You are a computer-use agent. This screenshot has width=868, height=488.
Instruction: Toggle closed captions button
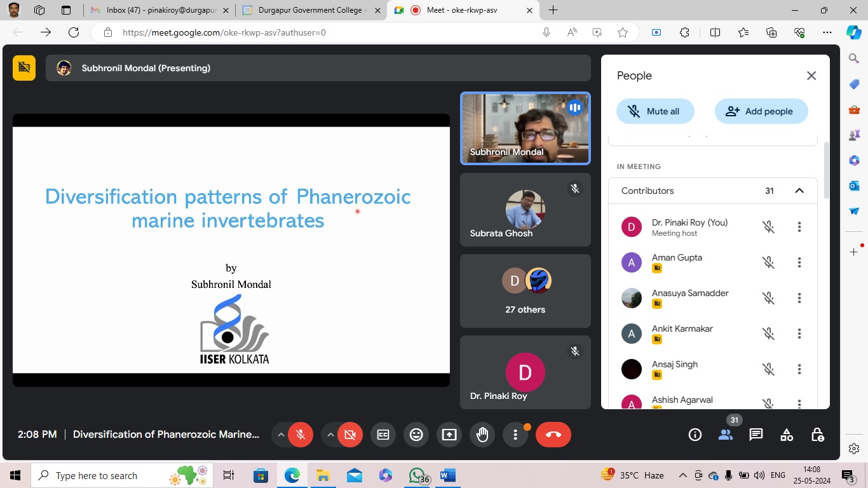pos(383,435)
